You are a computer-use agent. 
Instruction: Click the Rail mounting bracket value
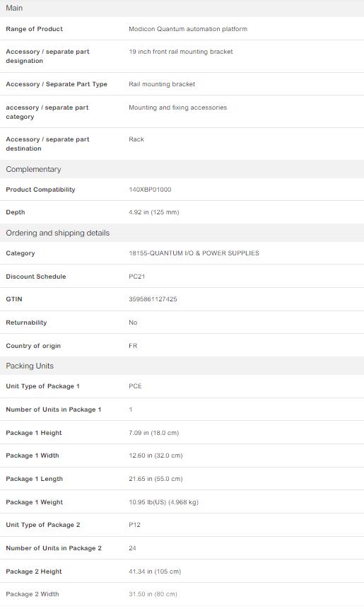(x=162, y=84)
